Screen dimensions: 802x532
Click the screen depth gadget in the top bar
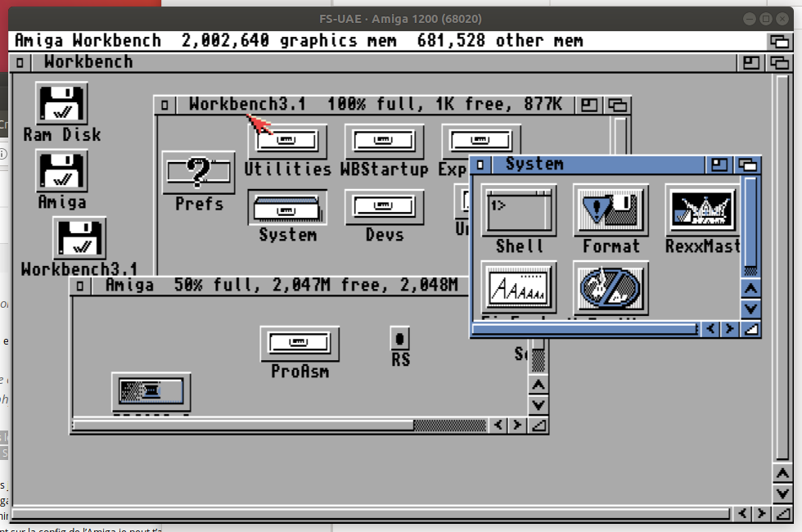(x=779, y=41)
